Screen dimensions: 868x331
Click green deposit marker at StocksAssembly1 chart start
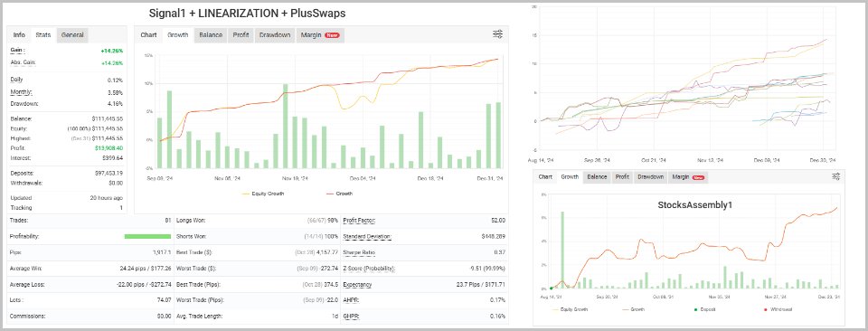[552, 288]
